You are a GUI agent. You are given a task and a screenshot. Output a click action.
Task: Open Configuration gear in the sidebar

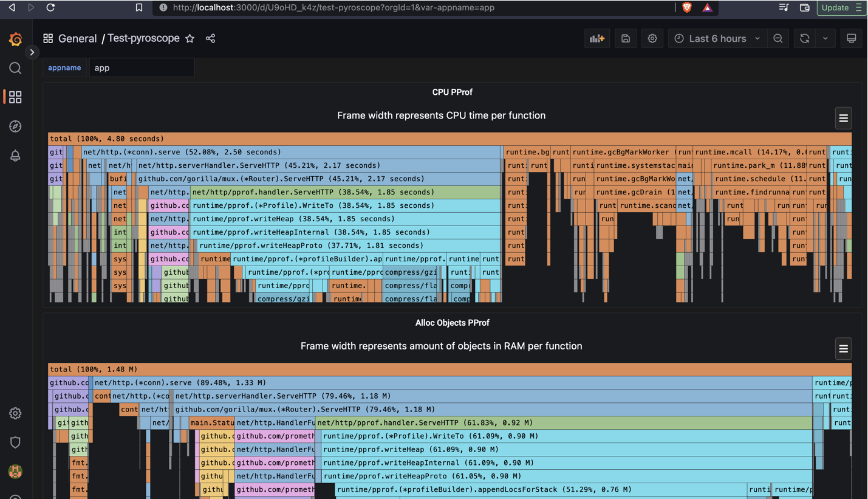tap(15, 413)
